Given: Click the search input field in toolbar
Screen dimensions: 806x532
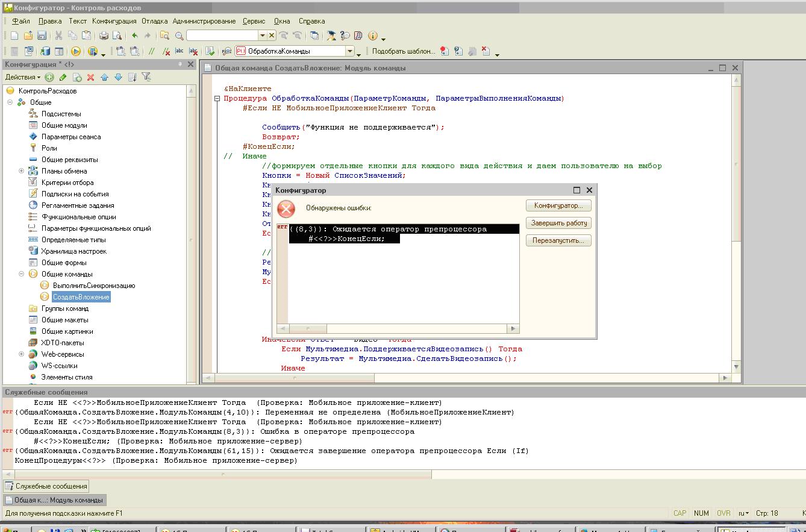Looking at the screenshot, I should point(222,36).
